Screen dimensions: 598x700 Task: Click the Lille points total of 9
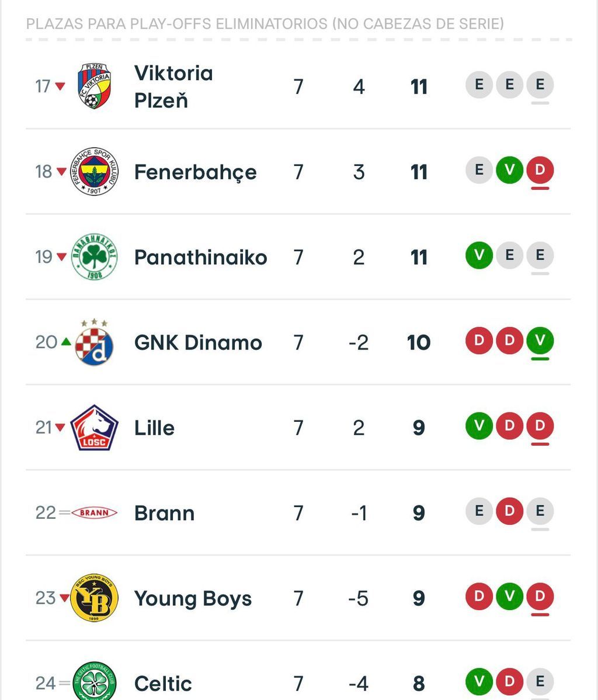click(x=419, y=428)
